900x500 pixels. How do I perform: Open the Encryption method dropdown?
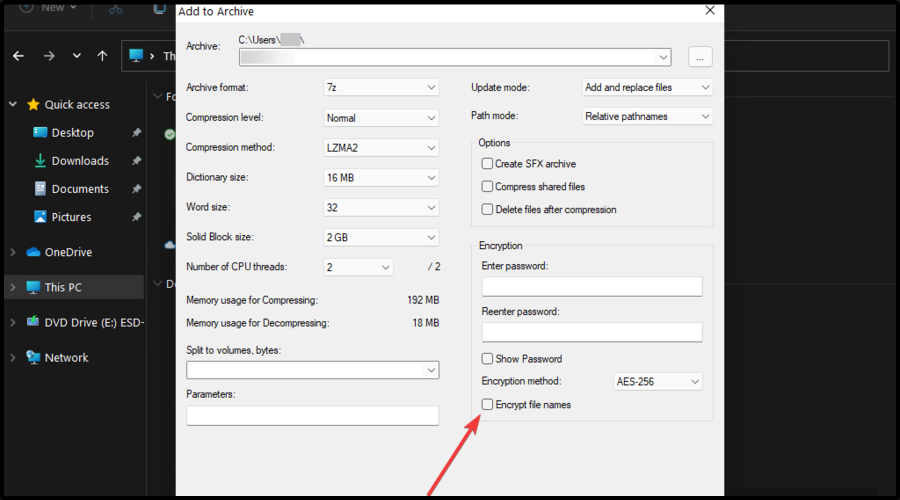point(657,382)
